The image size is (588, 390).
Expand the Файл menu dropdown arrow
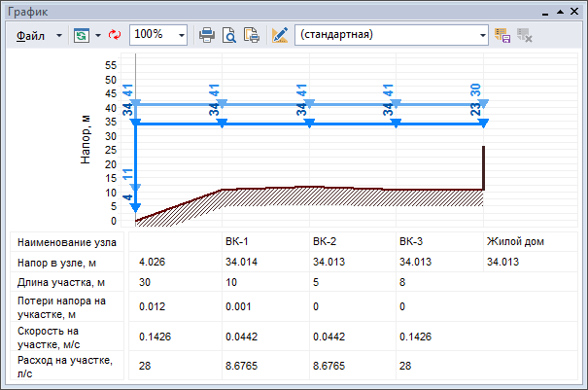59,34
